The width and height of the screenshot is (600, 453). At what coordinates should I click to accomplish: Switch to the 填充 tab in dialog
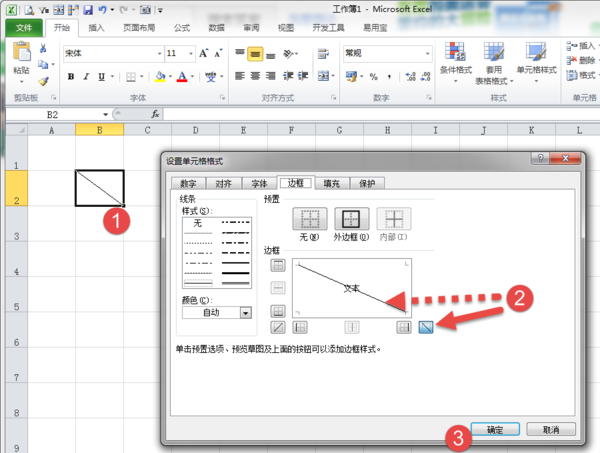[x=331, y=183]
